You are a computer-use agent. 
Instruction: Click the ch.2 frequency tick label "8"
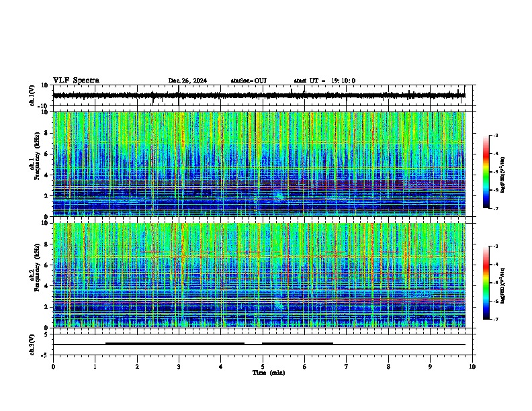click(46, 244)
